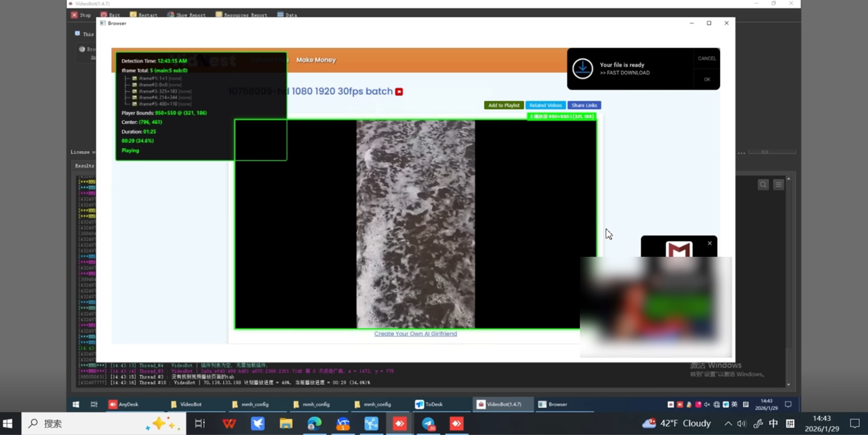Open the Make Money menu item
The width and height of the screenshot is (868, 435).
pos(316,60)
